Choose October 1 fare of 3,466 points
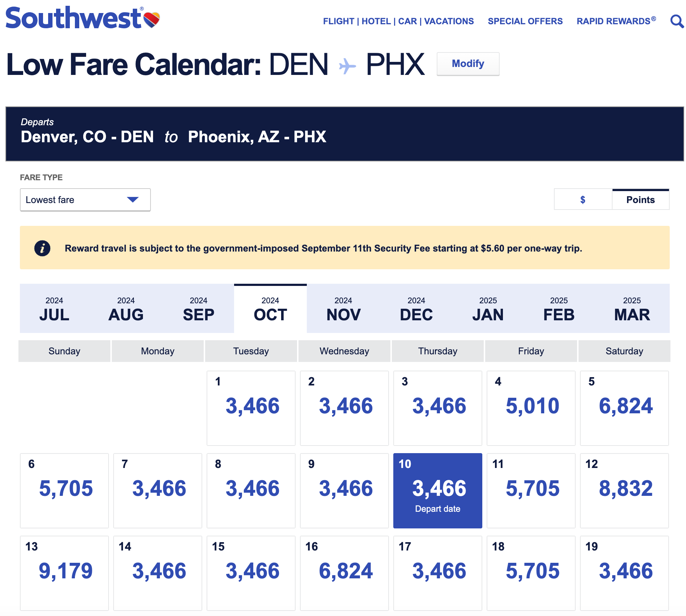 [251, 408]
